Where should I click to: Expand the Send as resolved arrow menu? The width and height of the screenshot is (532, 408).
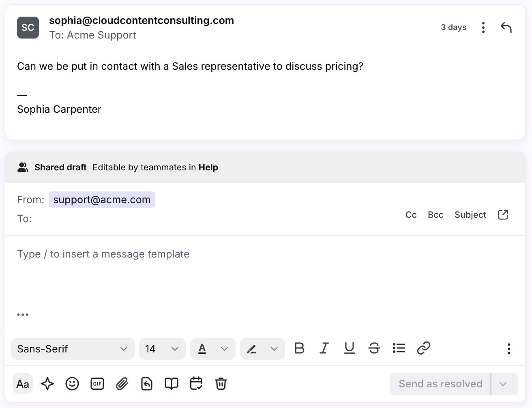tap(503, 384)
